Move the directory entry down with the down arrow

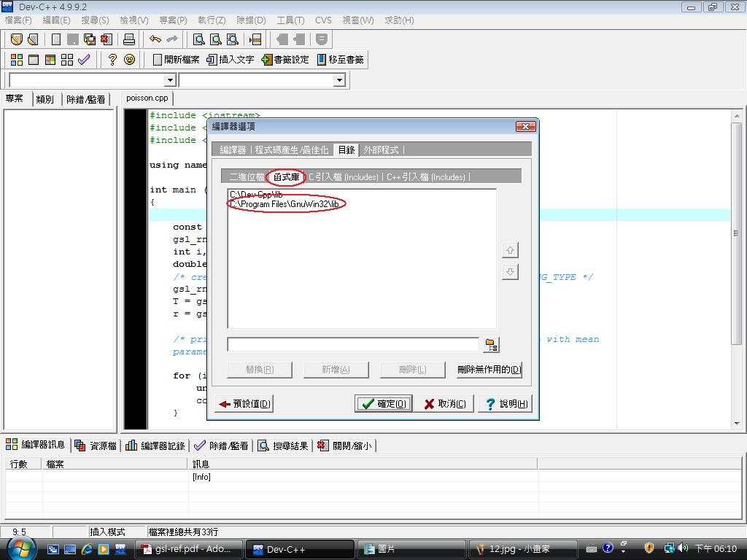coord(510,272)
